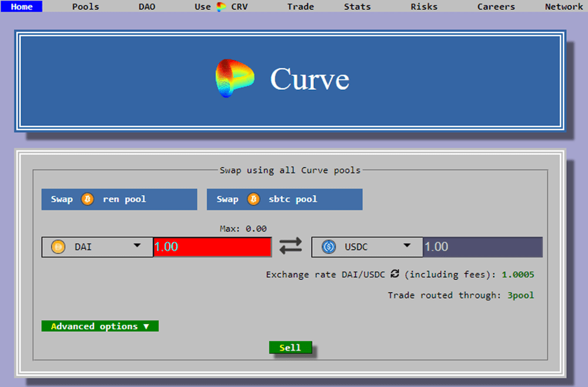This screenshot has height=387, width=588.
Task: Click the 1.0005 exchange rate value
Action: coord(518,275)
